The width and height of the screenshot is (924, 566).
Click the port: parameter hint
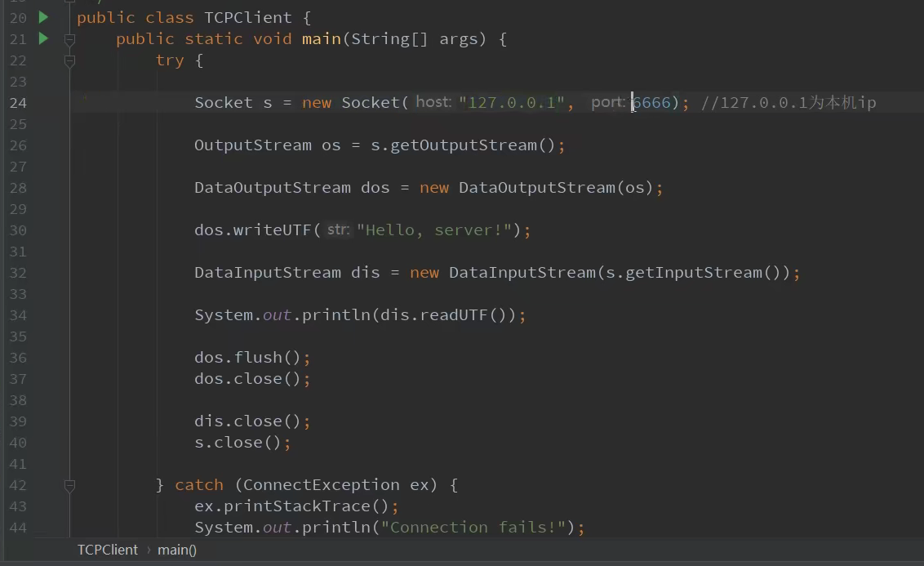tap(608, 102)
